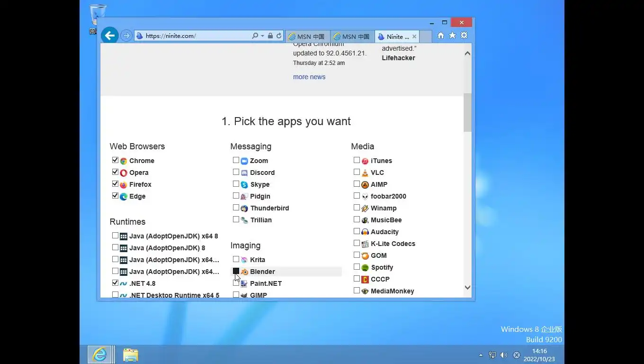Click the Zoom app icon
This screenshot has width=644, height=364.
(244, 161)
